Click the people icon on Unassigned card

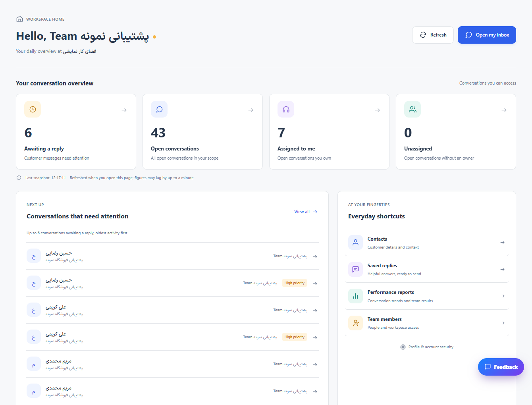(x=412, y=109)
